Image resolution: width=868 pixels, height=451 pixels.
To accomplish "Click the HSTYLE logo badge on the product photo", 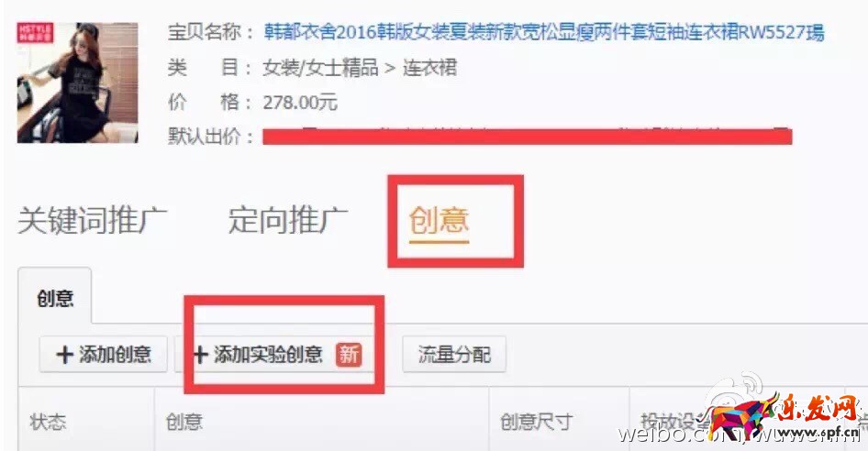I will (35, 33).
